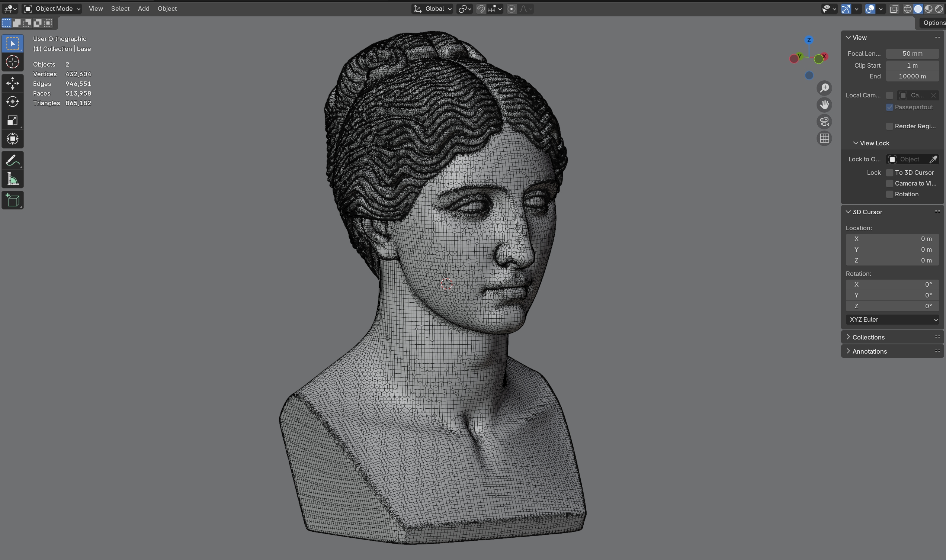Image resolution: width=946 pixels, height=560 pixels.
Task: Switch to orthographic grid view icon
Action: pyautogui.click(x=824, y=138)
